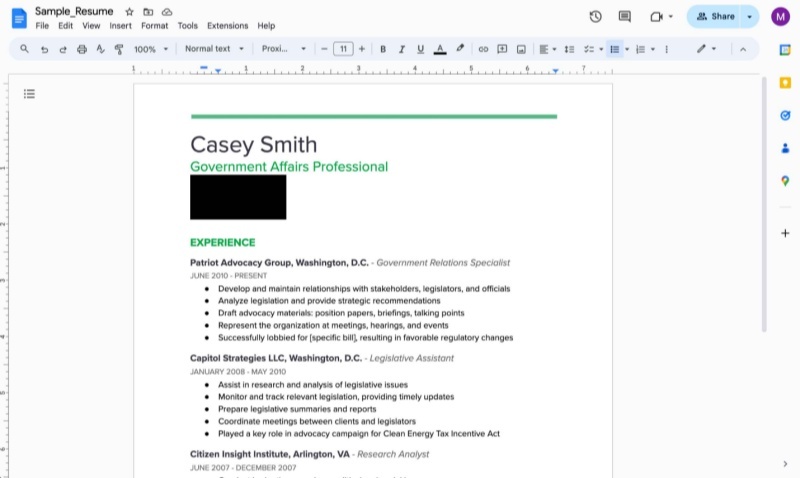
Task: Click the font size input field
Action: coord(342,48)
